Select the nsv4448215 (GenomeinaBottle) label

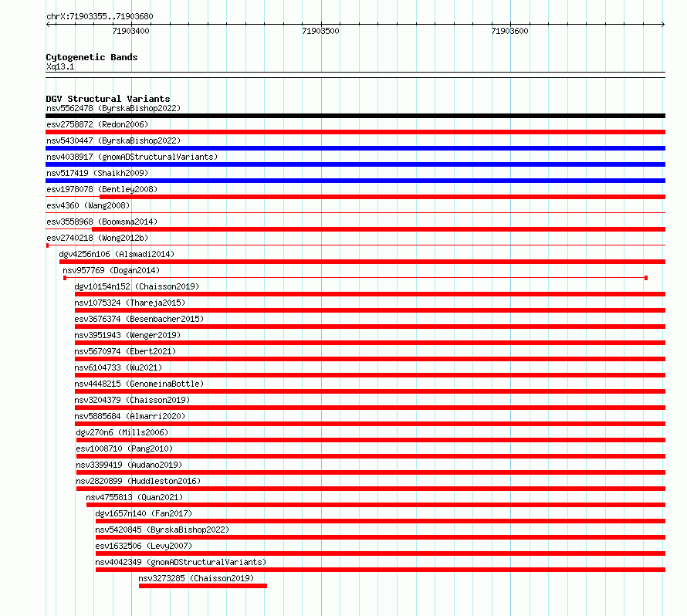point(139,384)
